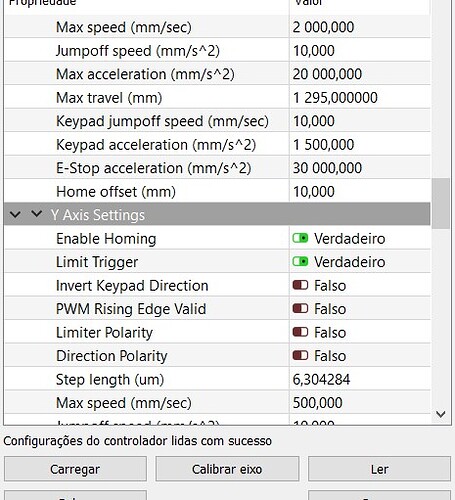
Task: Click the vertical scrollbar thumb
Action: tap(441, 203)
